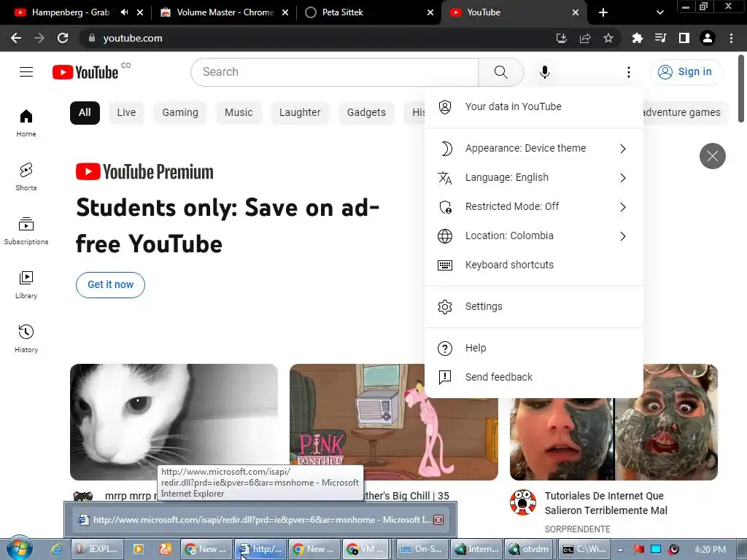Viewport: 747px width, 560px height.
Task: Expand Language: English submenu
Action: point(533,178)
